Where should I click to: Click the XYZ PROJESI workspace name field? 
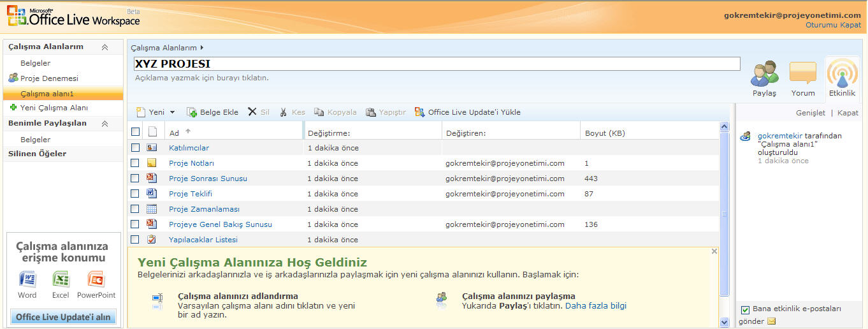coord(437,64)
